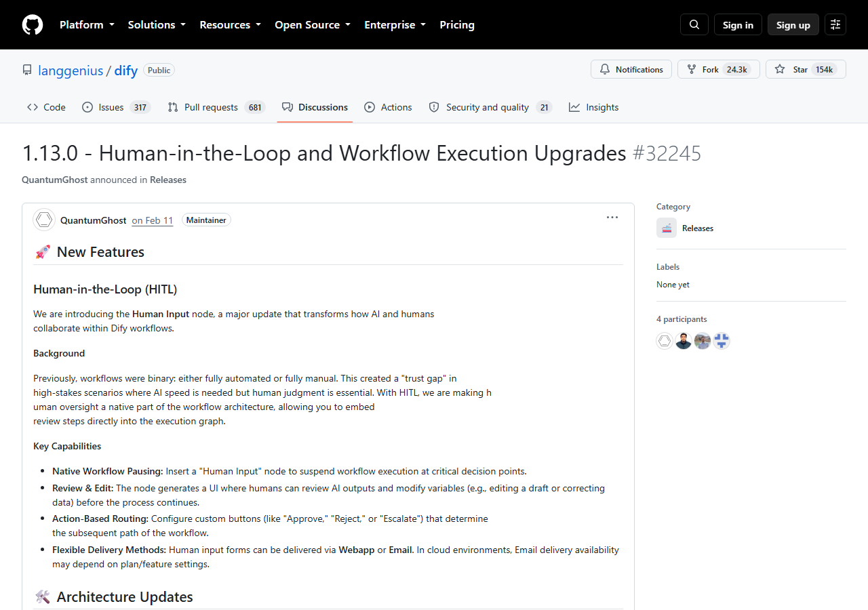Click 'None yet' under Labels
The image size is (868, 610).
673,285
